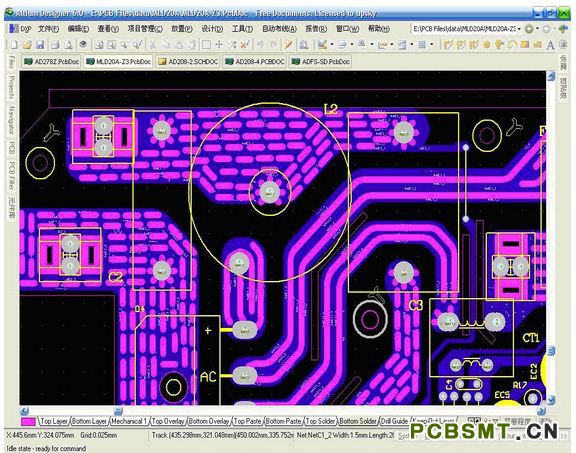576x453 pixels.
Task: Expand the document path address dropdown
Action: coord(519,29)
